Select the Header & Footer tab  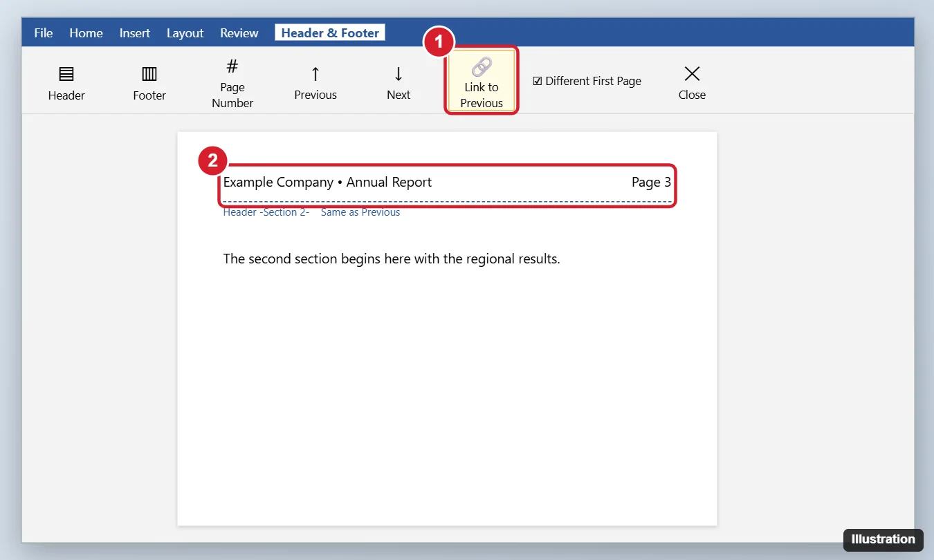[x=330, y=33]
